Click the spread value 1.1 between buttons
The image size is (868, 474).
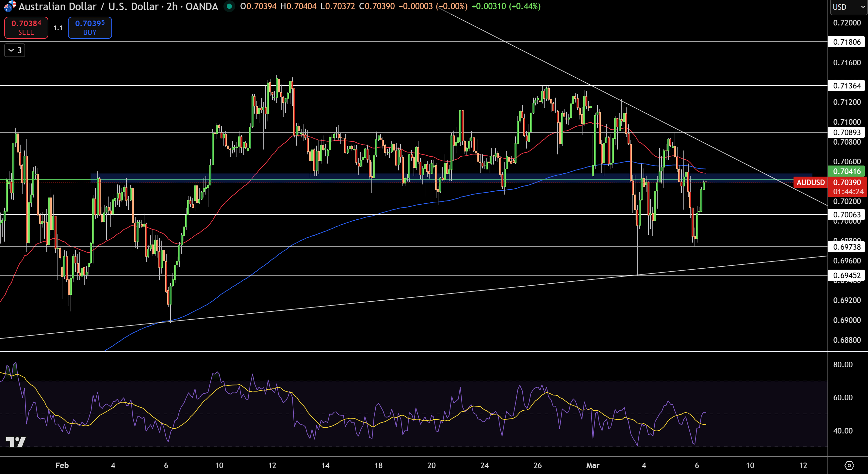58,28
